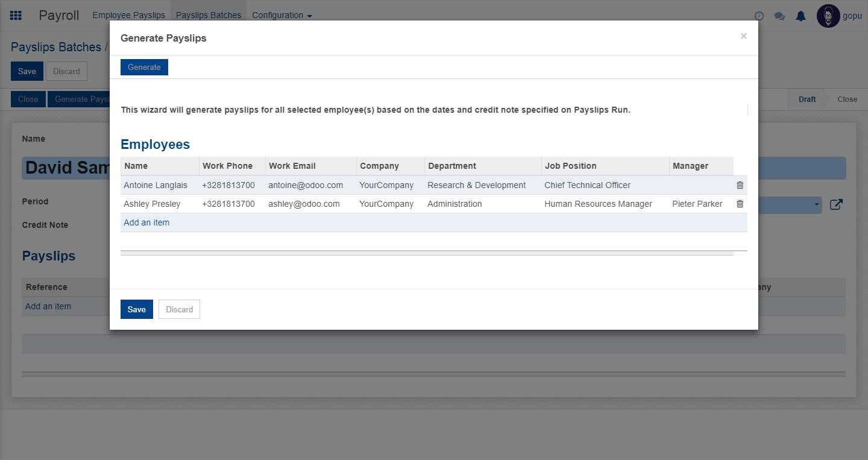The image size is (868, 460).
Task: Click the clock activities icon
Action: pyautogui.click(x=759, y=16)
